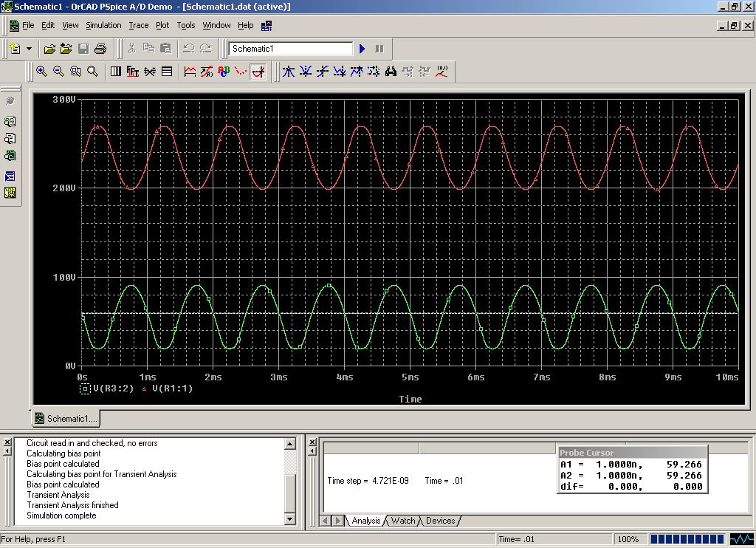Click the Zoom In magnifier icon
Viewport: 756px width, 548px height.
(x=41, y=72)
